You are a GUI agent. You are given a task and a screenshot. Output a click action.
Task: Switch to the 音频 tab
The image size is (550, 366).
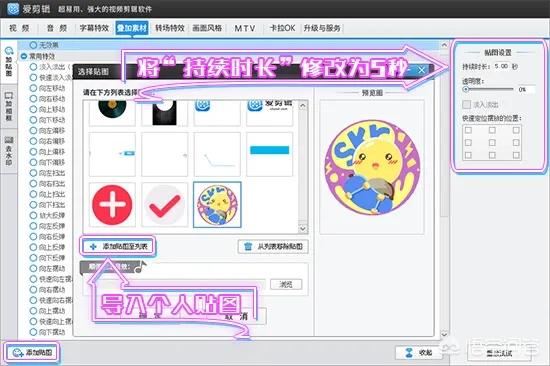coord(57,28)
